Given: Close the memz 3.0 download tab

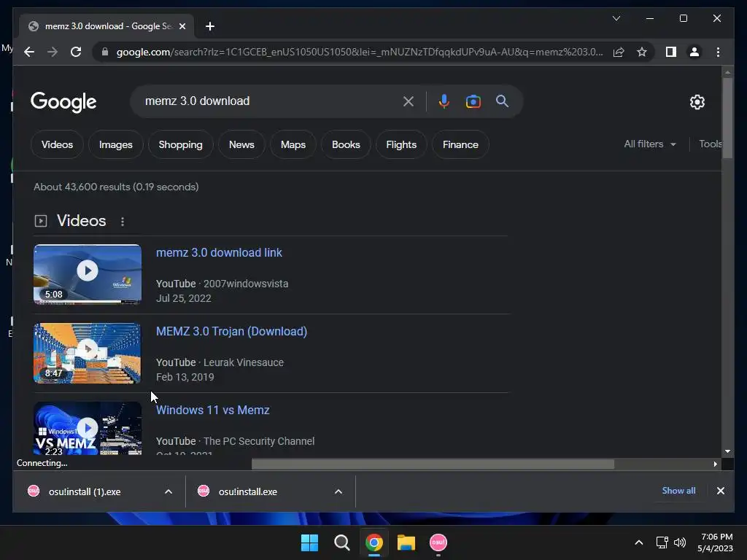Looking at the screenshot, I should point(182,26).
